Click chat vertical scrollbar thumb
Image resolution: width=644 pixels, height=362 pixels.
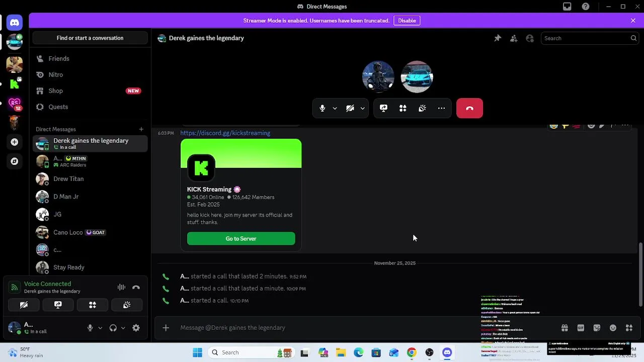tap(640, 274)
